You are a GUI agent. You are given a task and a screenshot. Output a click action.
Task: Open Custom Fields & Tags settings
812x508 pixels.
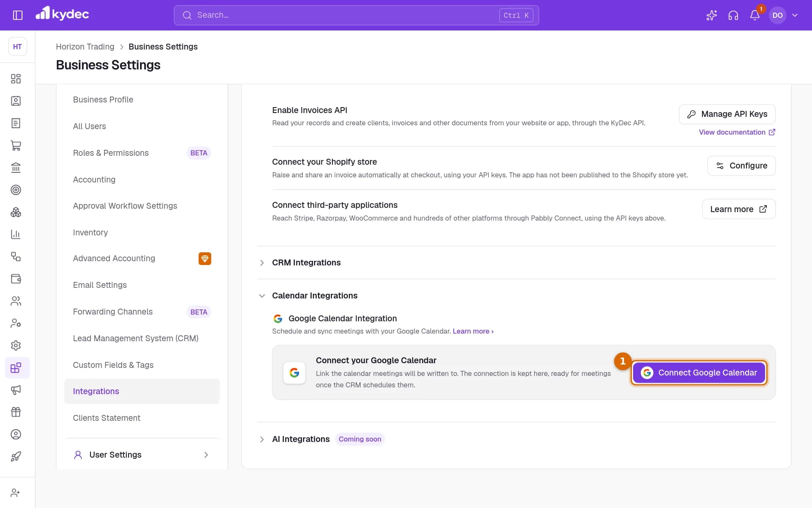(142, 365)
